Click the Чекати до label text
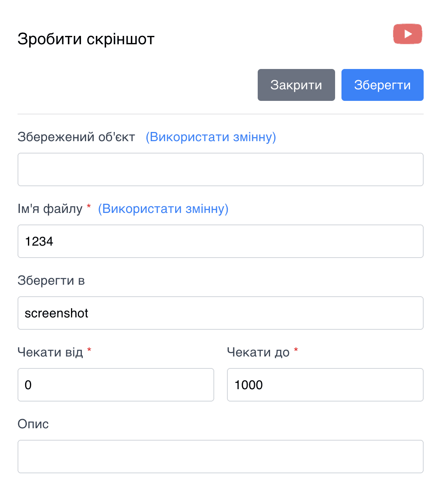The image size is (442, 504). (258, 352)
